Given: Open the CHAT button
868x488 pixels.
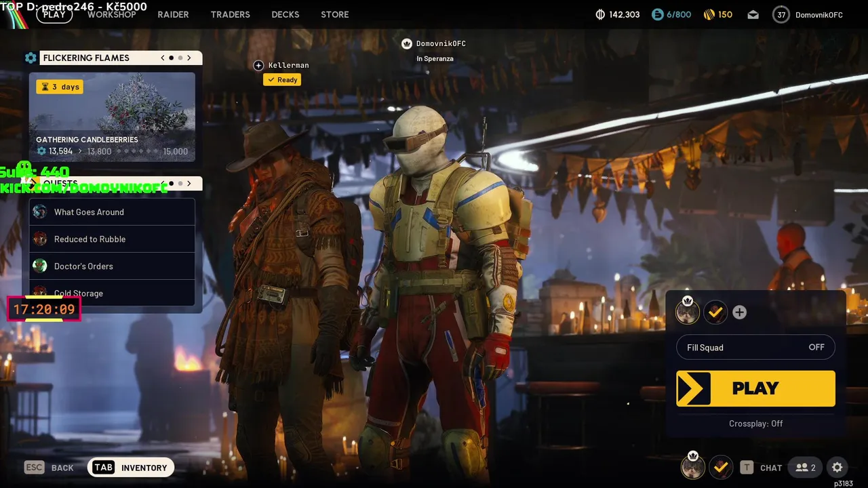Looking at the screenshot, I should [771, 468].
